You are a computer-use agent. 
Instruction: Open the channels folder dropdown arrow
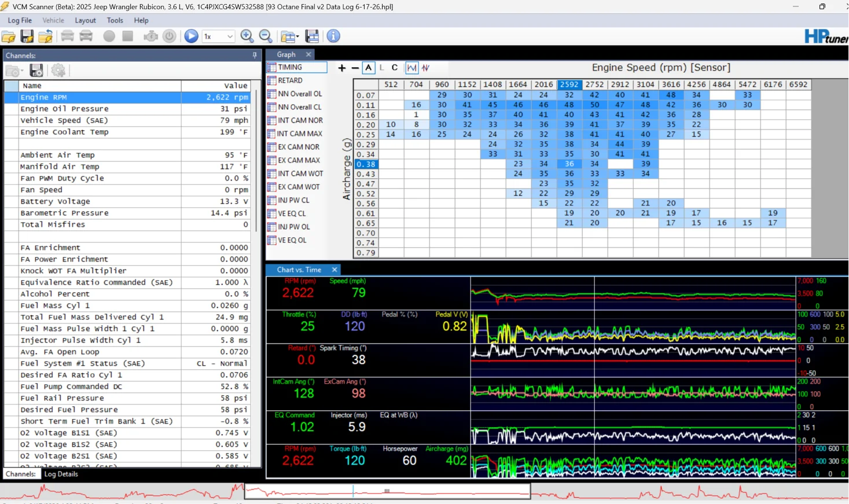coord(21,71)
